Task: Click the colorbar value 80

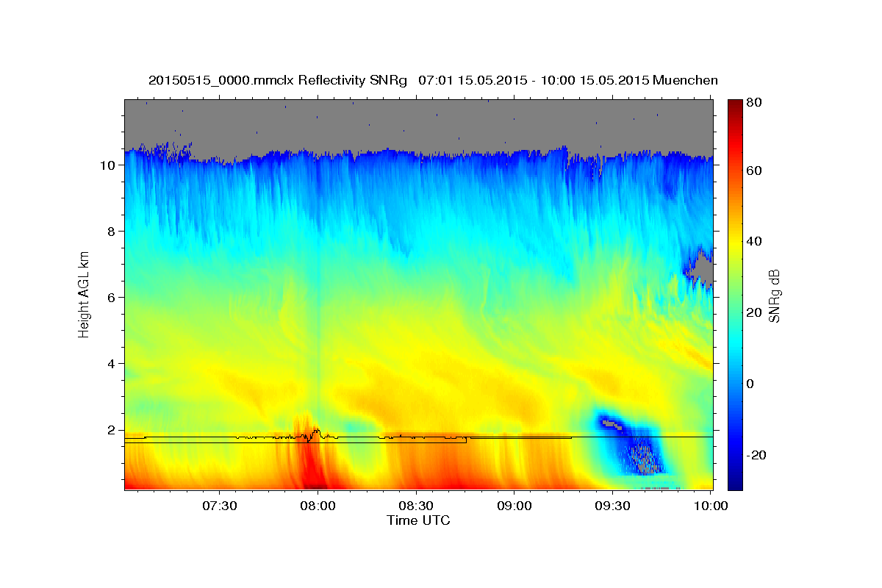Action: [753, 103]
